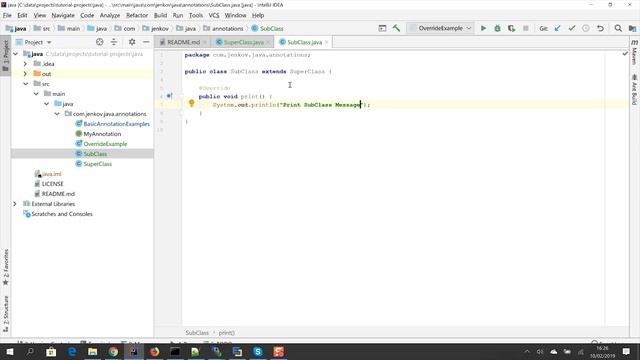Toggle the Structure side tab

point(5,313)
